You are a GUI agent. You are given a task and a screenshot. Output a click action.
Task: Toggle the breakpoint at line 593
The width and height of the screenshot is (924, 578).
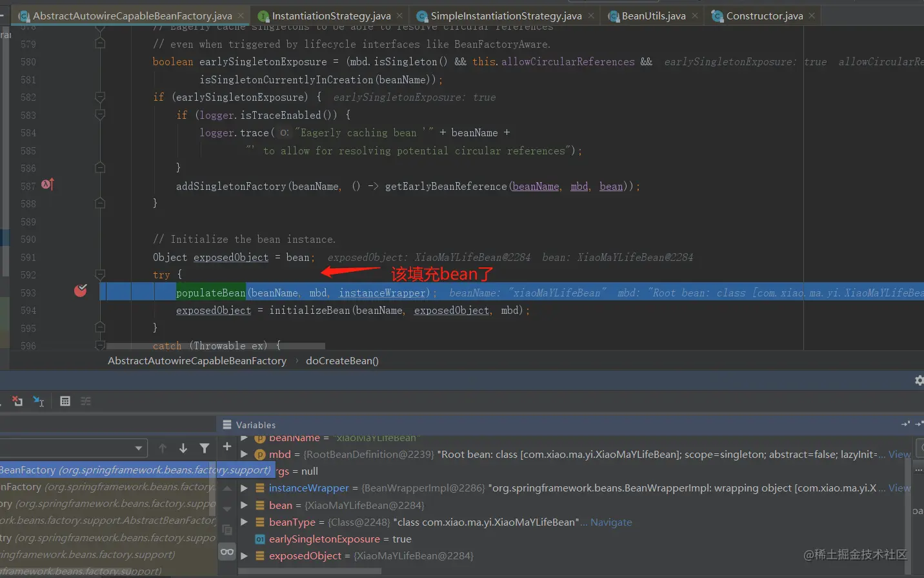pos(81,291)
